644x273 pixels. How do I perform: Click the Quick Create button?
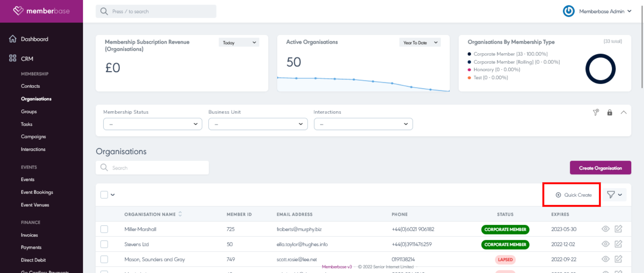[x=573, y=195]
